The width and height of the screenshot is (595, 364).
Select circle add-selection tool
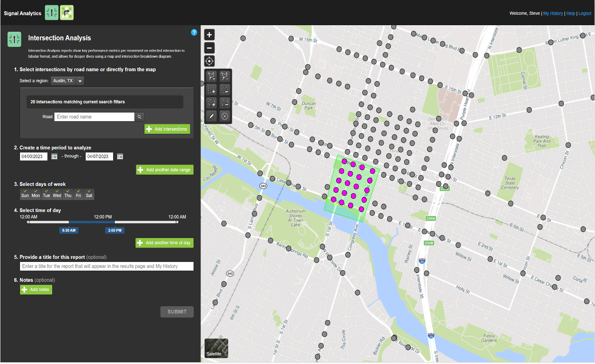tap(211, 103)
